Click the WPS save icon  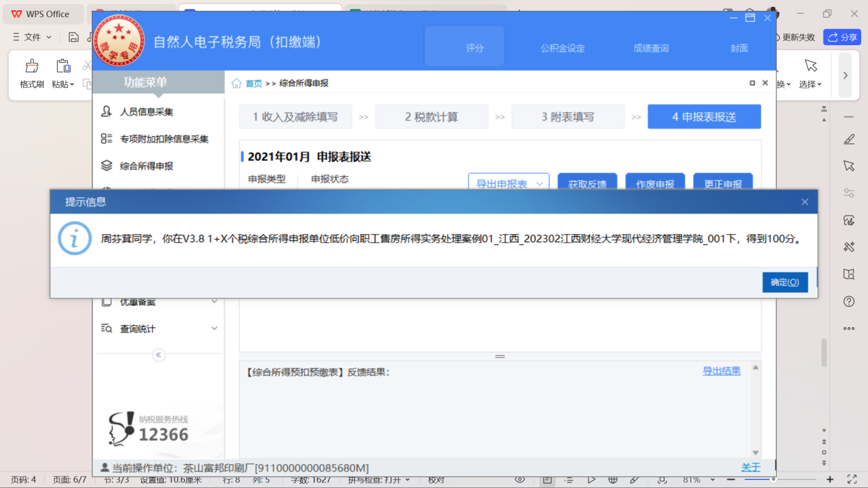(x=73, y=37)
